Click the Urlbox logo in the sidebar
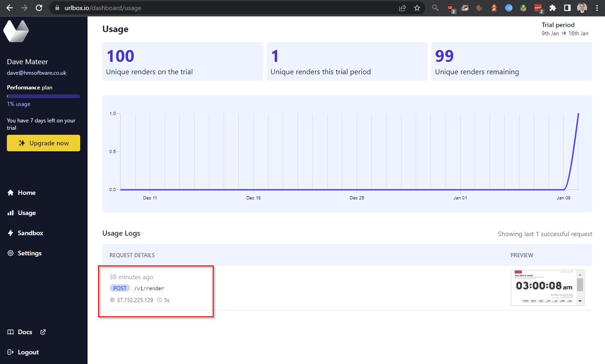Image resolution: width=605 pixels, height=364 pixels. coord(16,31)
